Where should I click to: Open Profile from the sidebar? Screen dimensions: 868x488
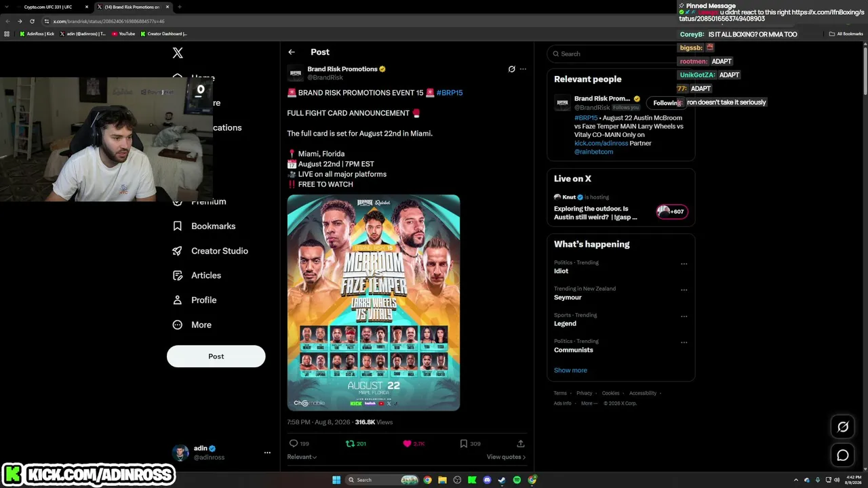coord(195,300)
